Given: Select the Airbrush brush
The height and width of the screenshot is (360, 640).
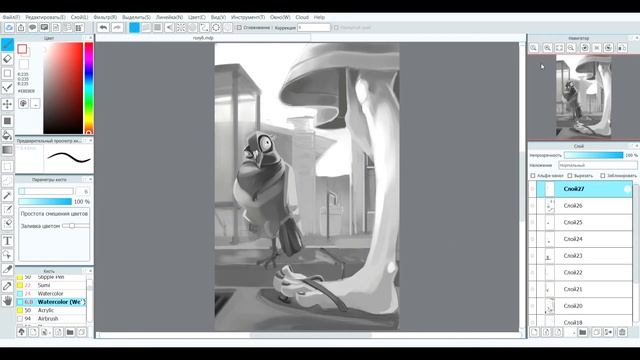Looking at the screenshot, I should pyautogui.click(x=51, y=318).
